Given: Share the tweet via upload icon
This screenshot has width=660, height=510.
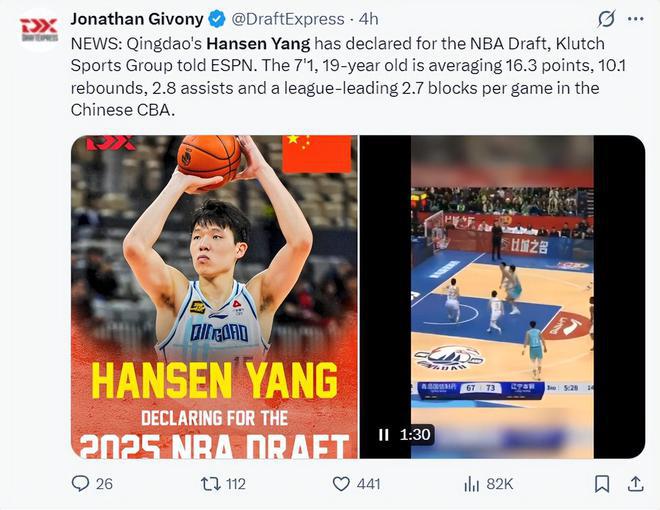Looking at the screenshot, I should coord(636,484).
